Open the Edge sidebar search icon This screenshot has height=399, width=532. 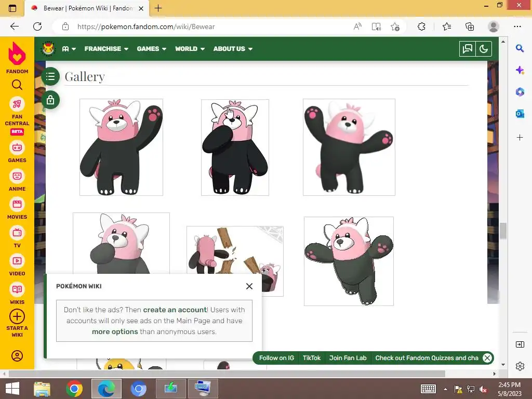[520, 48]
